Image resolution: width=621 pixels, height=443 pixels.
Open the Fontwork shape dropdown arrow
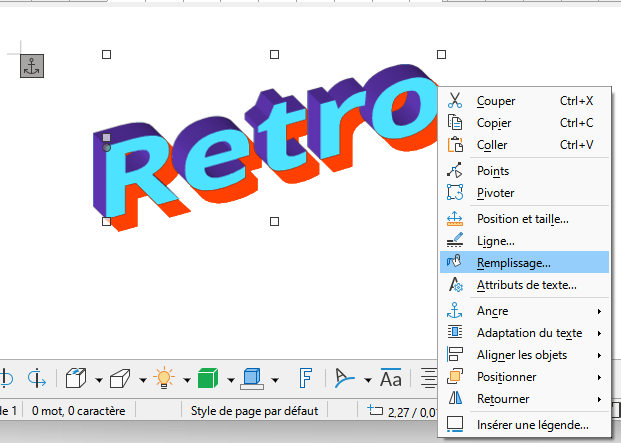pos(368,380)
